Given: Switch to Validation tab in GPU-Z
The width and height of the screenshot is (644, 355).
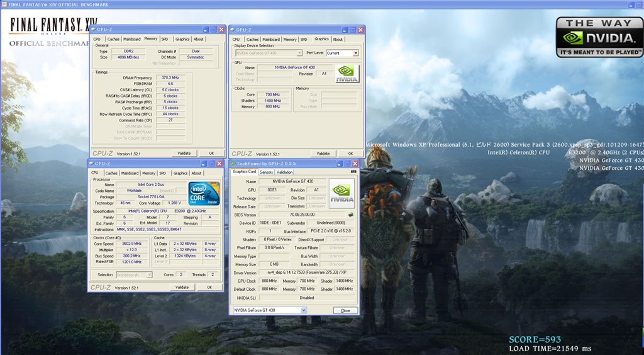Looking at the screenshot, I should point(284,172).
